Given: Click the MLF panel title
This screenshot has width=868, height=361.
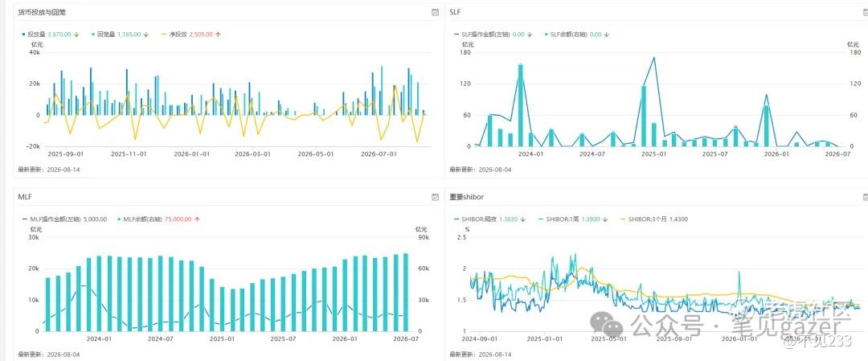Looking at the screenshot, I should tap(24, 196).
